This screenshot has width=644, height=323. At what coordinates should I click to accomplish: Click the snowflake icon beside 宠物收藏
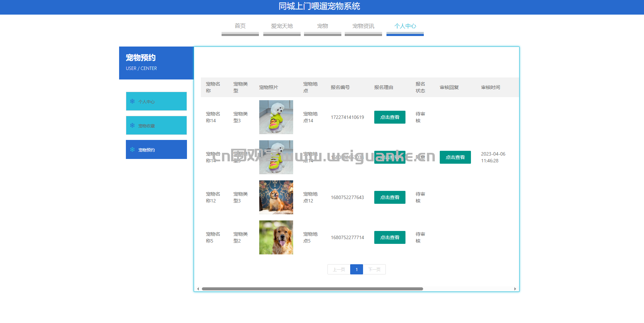tap(132, 125)
